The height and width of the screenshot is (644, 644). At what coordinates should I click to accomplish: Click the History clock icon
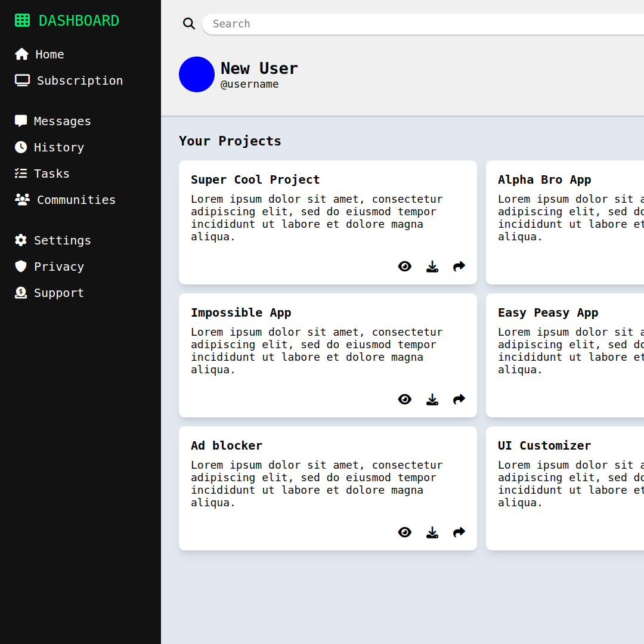(21, 147)
